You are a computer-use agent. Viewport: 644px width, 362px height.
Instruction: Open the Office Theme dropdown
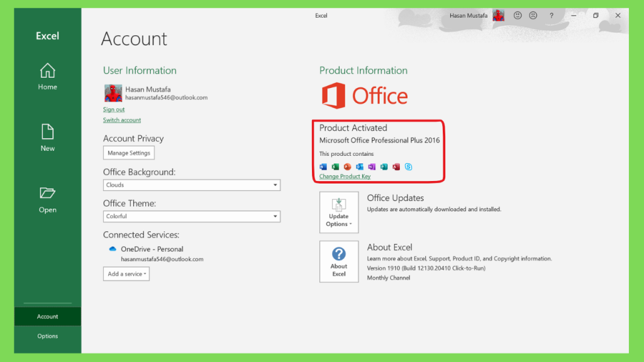191,216
